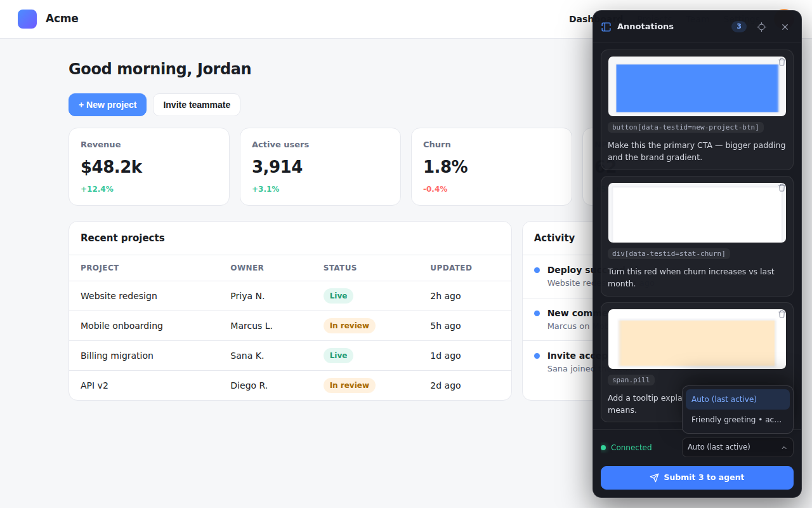Click owner Sana K.
This screenshot has height=508, width=812.
tap(247, 356)
